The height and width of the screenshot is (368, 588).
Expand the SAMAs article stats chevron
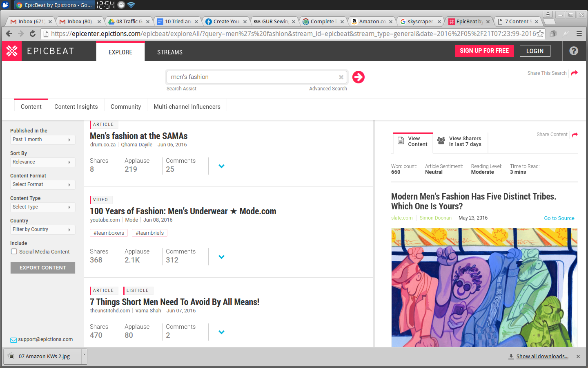221,166
